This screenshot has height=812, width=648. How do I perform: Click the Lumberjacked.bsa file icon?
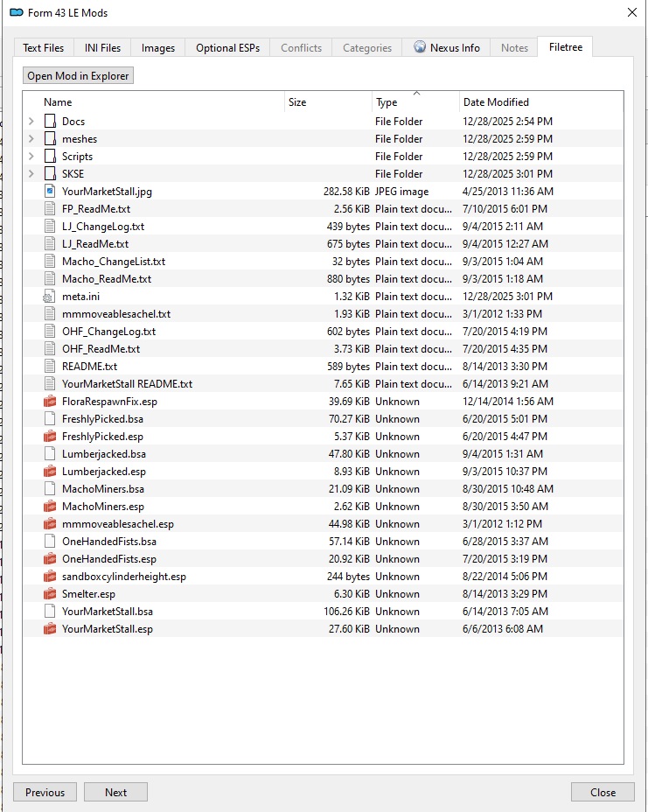pyautogui.click(x=50, y=454)
